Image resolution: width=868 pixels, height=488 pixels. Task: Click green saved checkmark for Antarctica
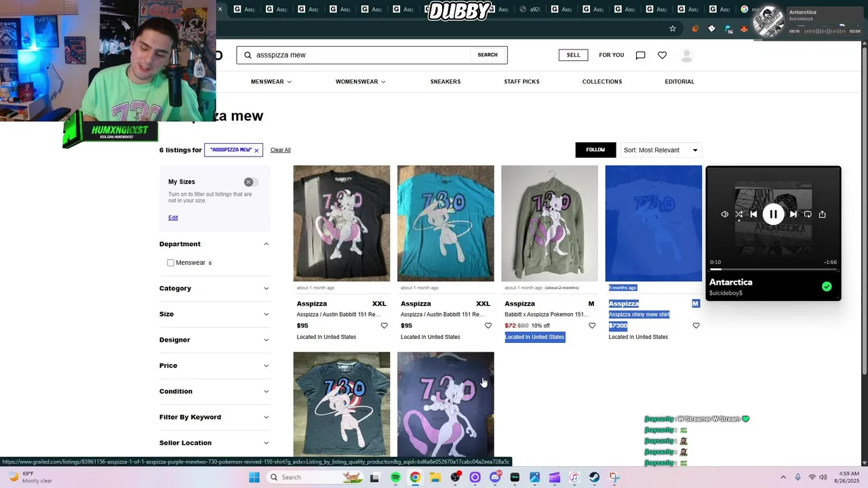coord(827,287)
